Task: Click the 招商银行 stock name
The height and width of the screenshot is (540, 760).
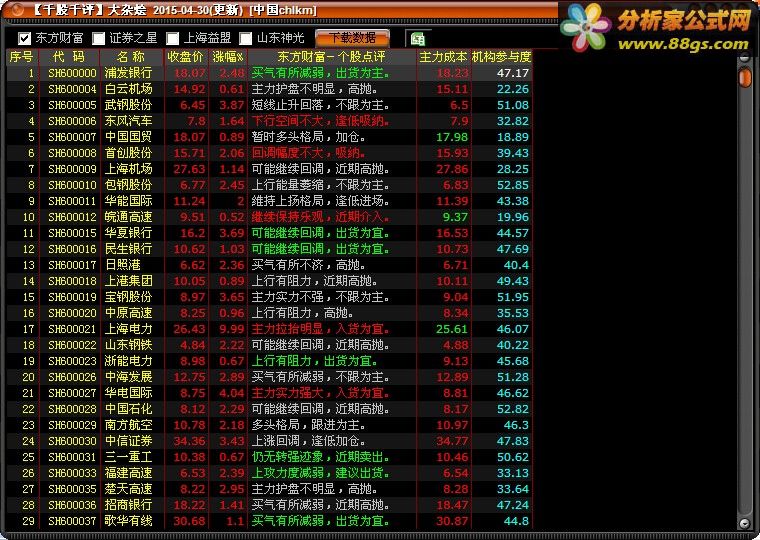Action: pyautogui.click(x=128, y=505)
